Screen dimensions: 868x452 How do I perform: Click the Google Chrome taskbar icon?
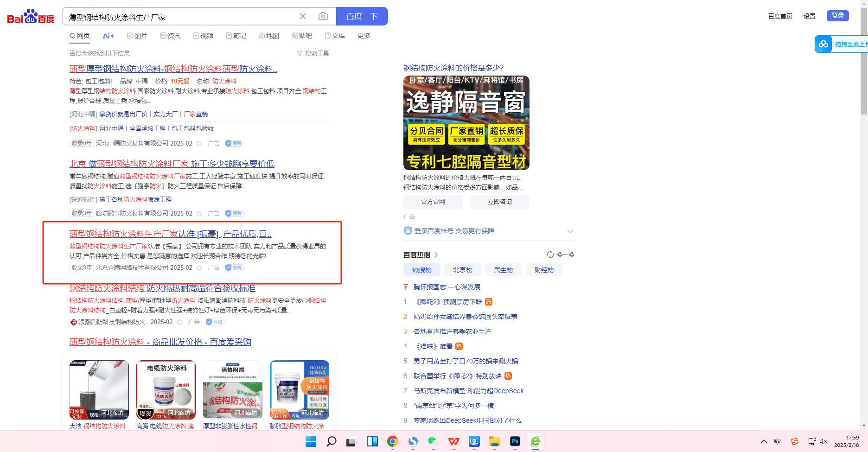click(392, 441)
